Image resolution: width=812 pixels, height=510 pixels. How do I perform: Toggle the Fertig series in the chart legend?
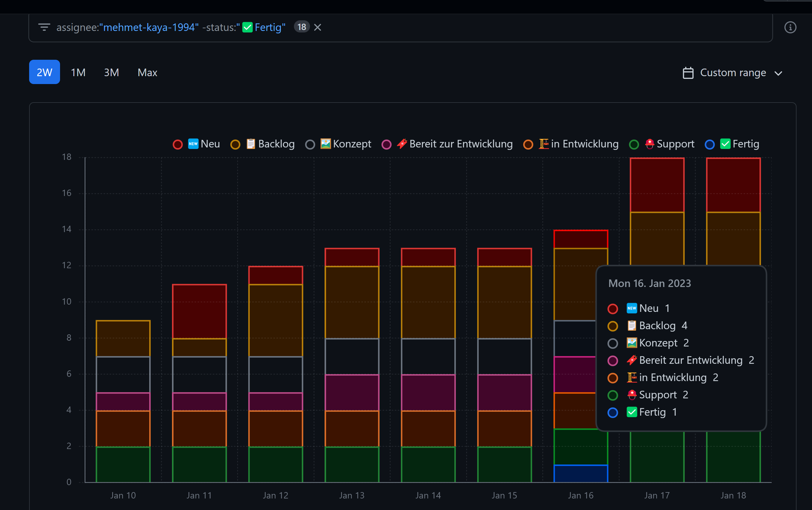point(710,144)
